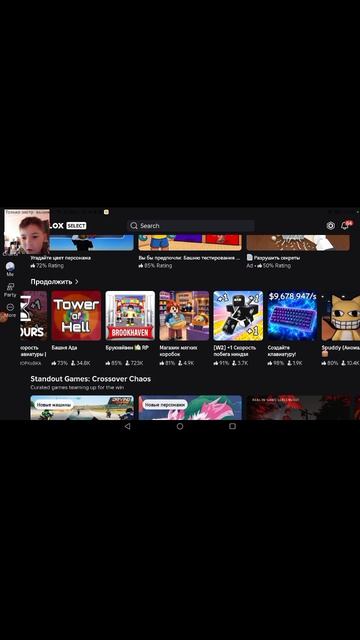Viewport: 360px width, 640px height.
Task: Open the notifications bell icon
Action: 345,225
